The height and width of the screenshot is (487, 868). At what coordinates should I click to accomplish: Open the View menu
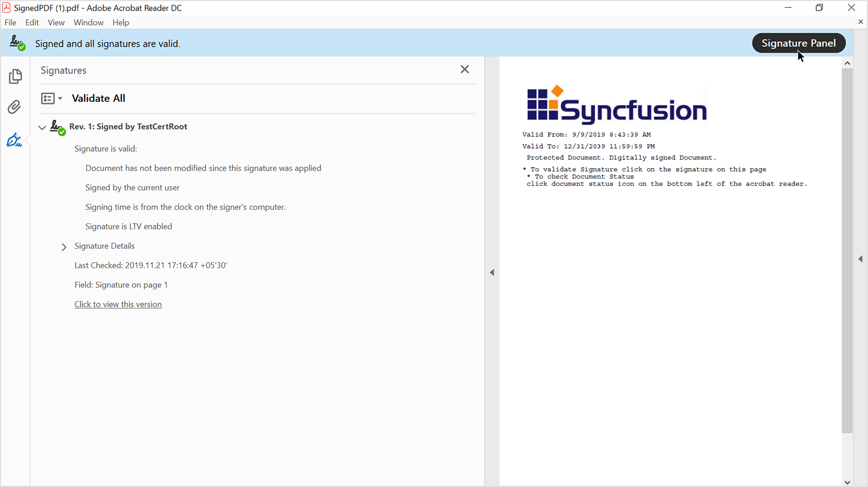(56, 23)
